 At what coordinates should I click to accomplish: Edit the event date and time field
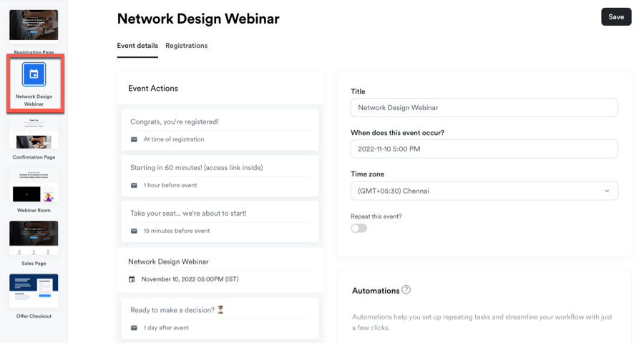484,149
